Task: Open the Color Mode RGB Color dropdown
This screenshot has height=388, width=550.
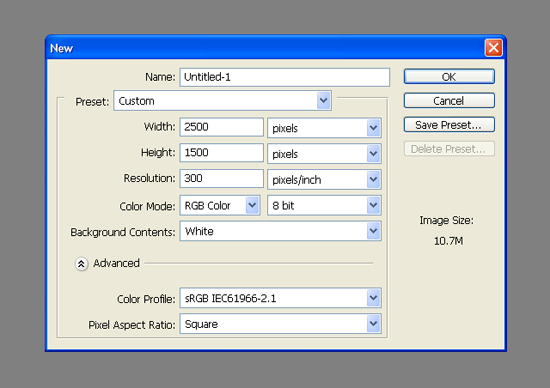Action: [x=220, y=206]
